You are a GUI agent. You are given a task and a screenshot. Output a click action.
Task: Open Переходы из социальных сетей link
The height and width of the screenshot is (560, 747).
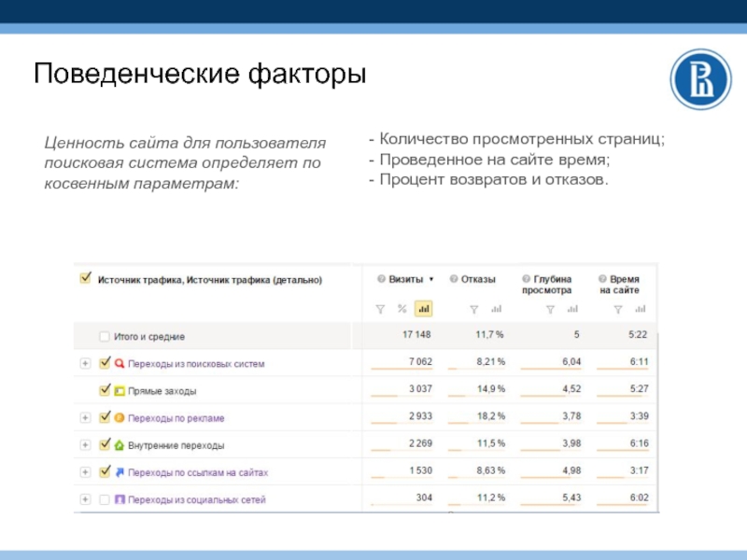[x=196, y=499]
